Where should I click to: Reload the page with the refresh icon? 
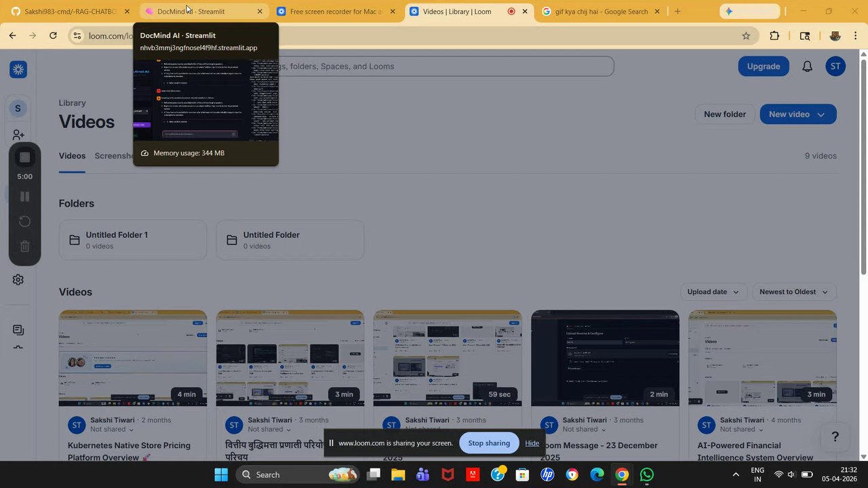(x=54, y=35)
